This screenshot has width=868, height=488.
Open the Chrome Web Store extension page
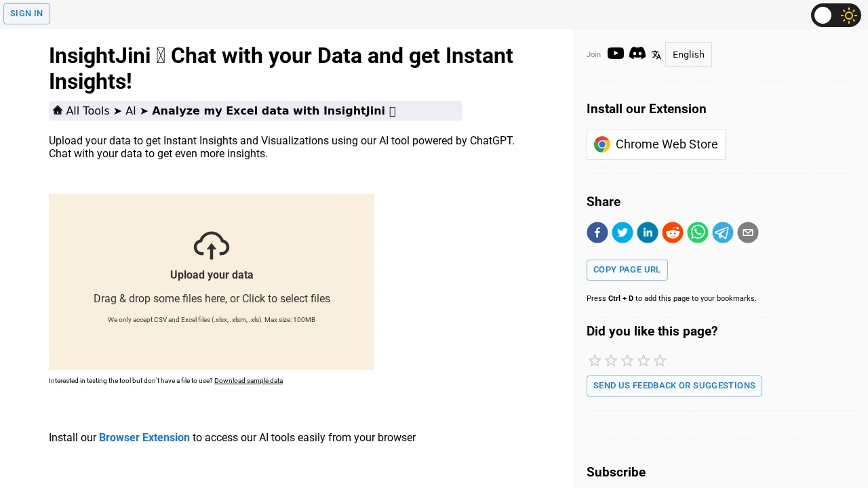(656, 144)
